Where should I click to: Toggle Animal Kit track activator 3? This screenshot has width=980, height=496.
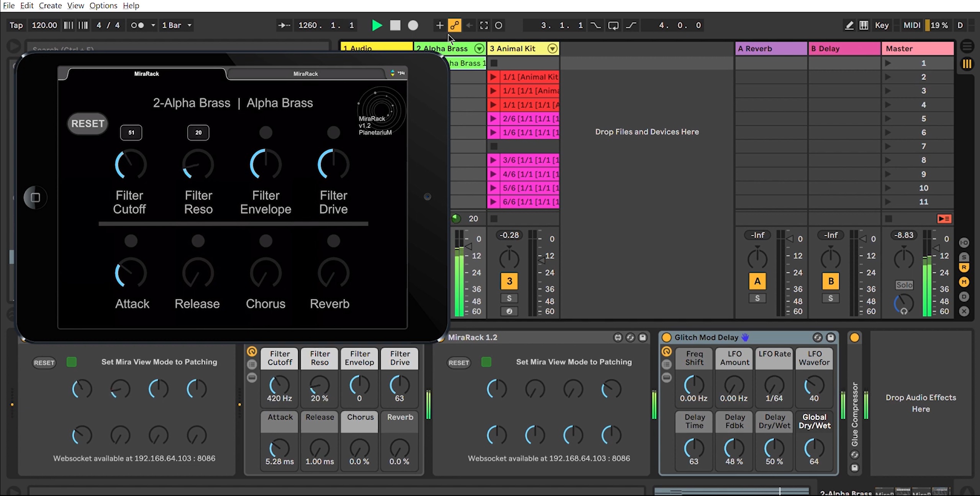pos(509,281)
